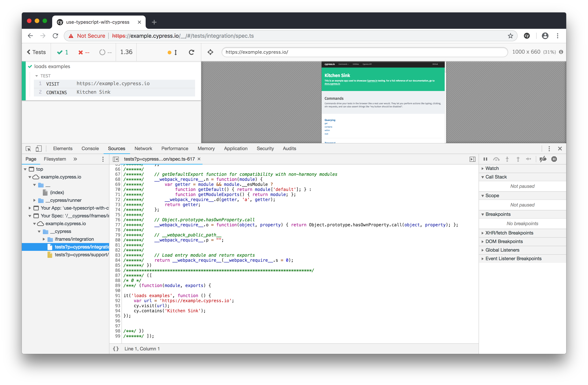Toggle the device toolbar icon
This screenshot has height=385, width=588.
coord(39,149)
